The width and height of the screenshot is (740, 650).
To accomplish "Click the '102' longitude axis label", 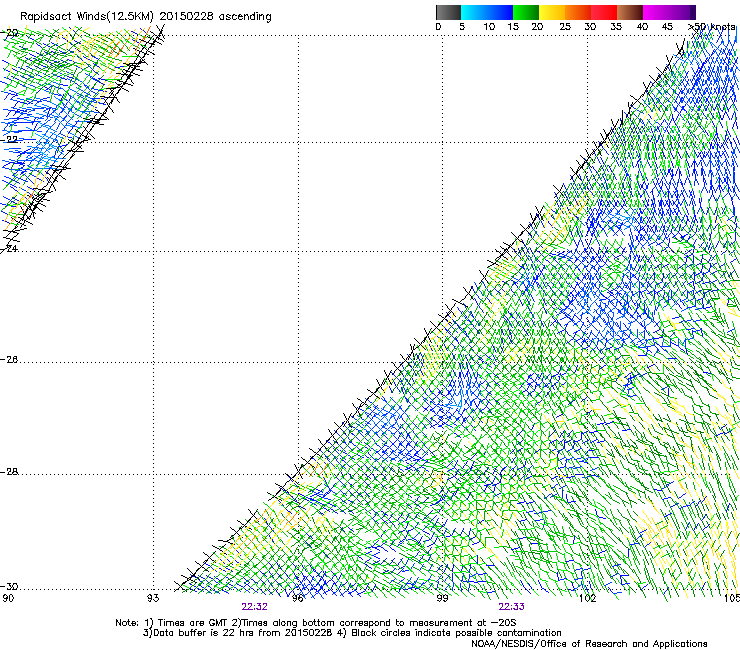I will pyautogui.click(x=588, y=598).
